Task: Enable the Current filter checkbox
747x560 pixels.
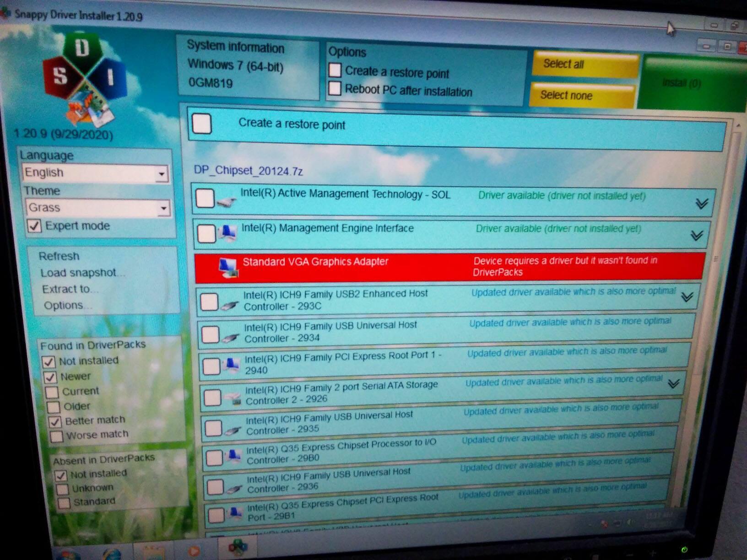Action: [52, 392]
